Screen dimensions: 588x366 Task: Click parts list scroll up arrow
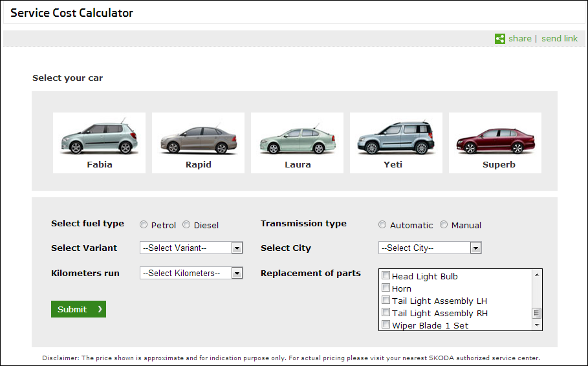coord(537,275)
